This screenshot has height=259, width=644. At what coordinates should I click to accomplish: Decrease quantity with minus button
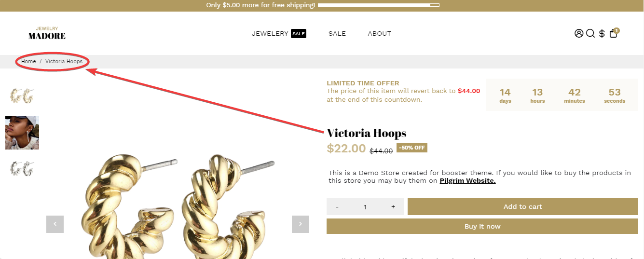[337, 206]
